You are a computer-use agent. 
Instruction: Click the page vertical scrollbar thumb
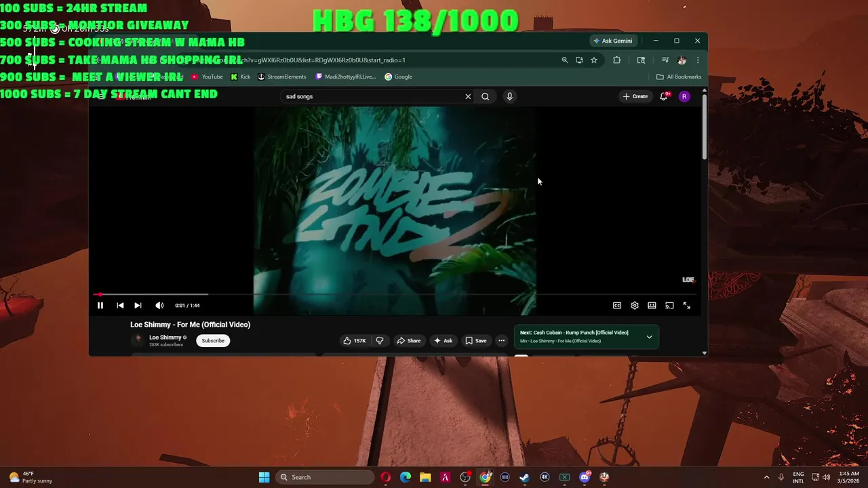[x=704, y=125]
